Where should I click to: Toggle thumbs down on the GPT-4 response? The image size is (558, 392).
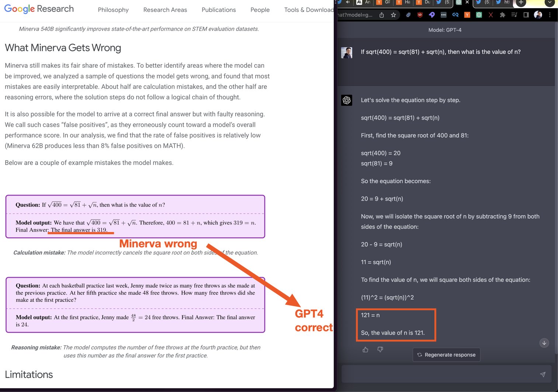(x=380, y=349)
